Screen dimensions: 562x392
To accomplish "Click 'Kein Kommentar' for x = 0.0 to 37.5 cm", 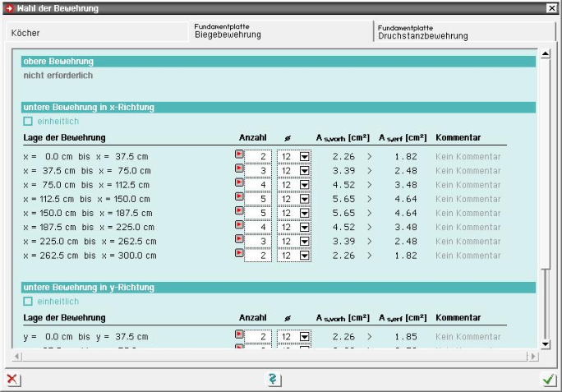I will (x=468, y=156).
